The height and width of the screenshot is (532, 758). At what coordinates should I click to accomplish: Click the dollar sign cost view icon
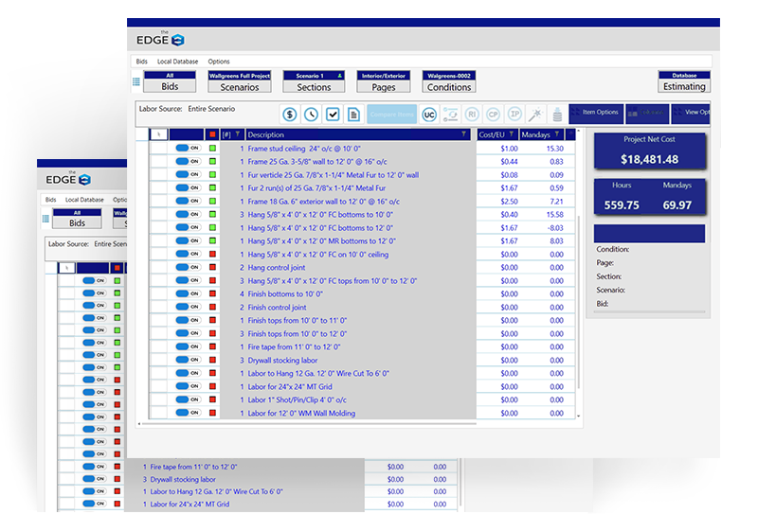(290, 115)
